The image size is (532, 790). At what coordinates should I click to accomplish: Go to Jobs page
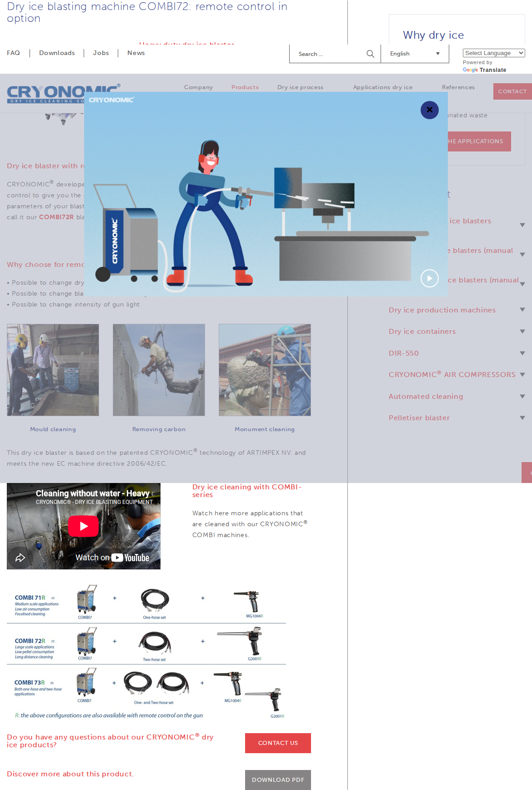[101, 53]
